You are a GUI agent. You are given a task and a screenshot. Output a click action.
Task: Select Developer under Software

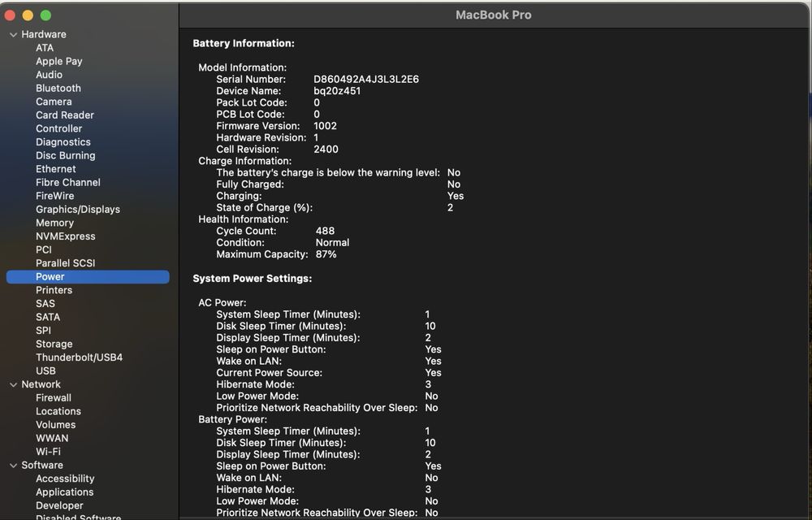tap(59, 505)
